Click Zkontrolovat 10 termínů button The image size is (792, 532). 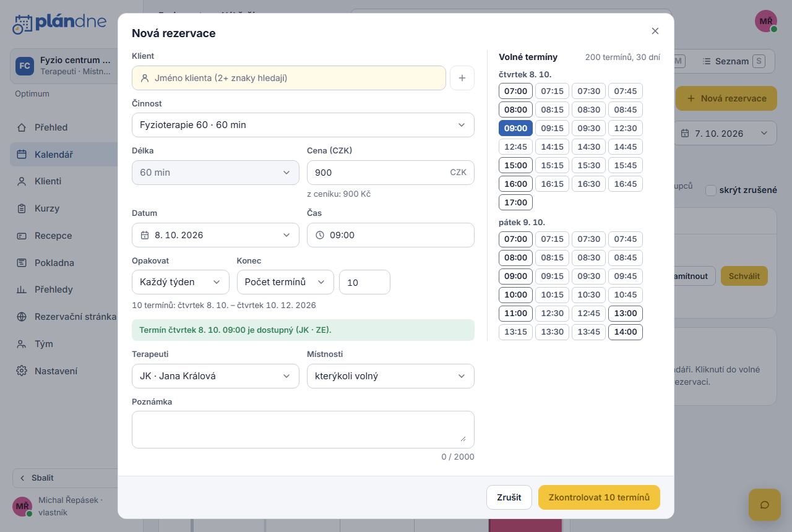tap(599, 497)
